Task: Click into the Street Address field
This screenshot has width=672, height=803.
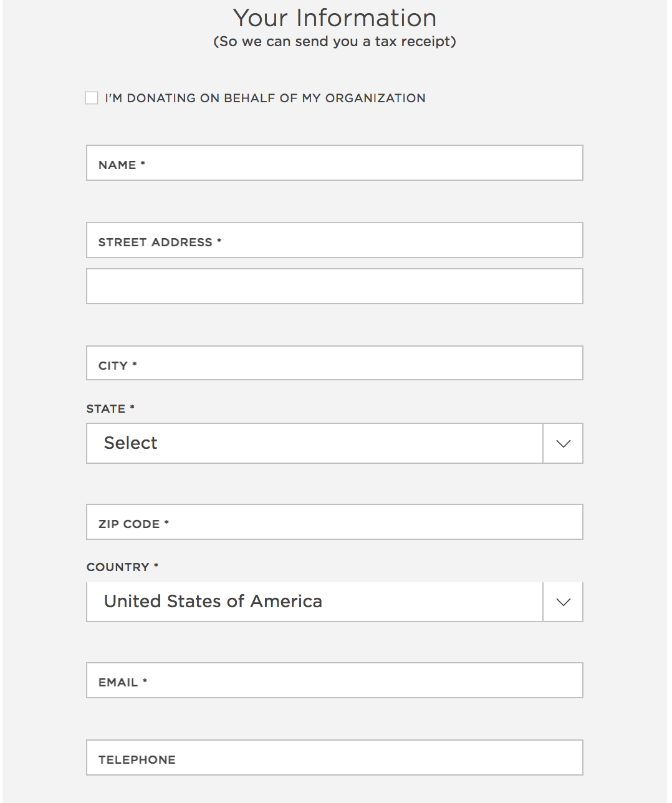Action: point(334,241)
